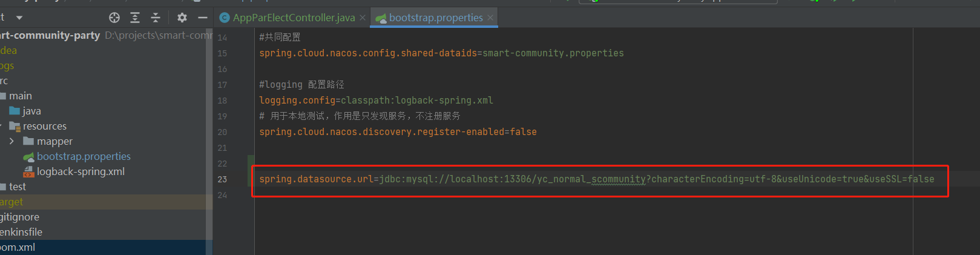Select the resources folder in tree
The width and height of the screenshot is (980, 255).
click(44, 126)
